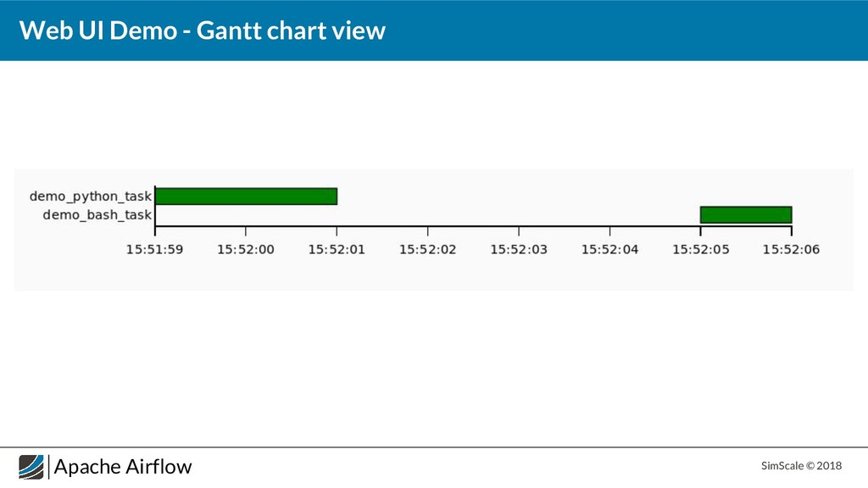Click the 15:52:02 time axis label

tap(427, 250)
